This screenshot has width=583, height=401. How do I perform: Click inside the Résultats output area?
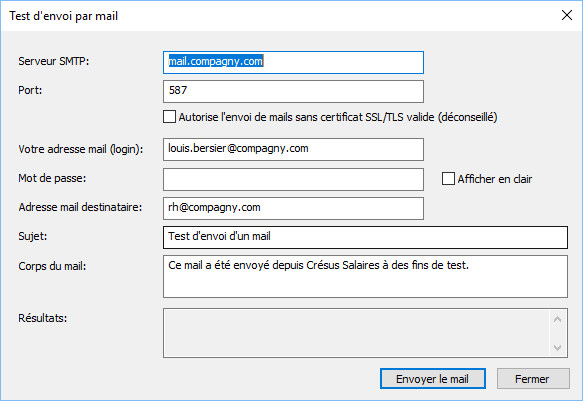click(356, 333)
